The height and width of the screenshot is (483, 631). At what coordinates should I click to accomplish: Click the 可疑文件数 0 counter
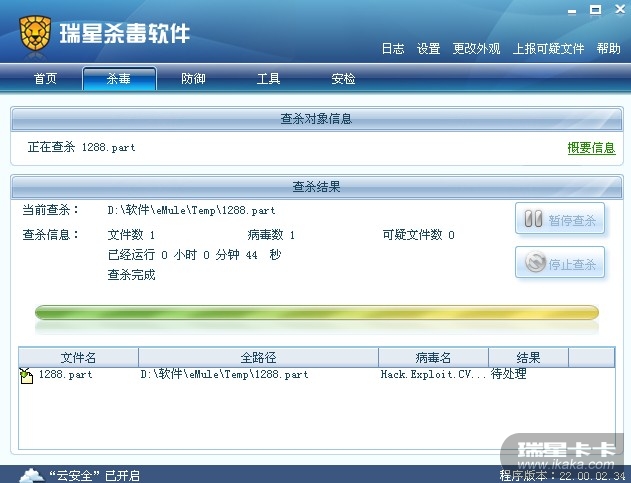[419, 235]
